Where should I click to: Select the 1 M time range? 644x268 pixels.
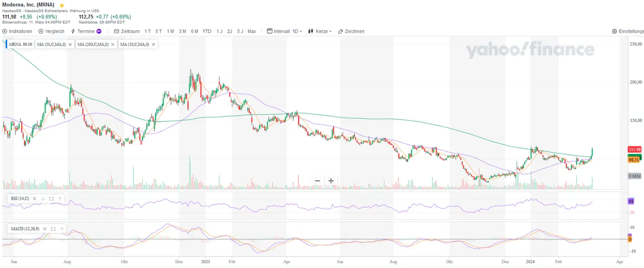[171, 31]
